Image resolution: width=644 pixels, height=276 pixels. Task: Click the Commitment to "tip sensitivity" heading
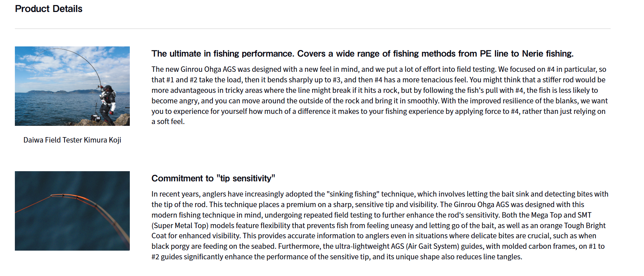pos(213,178)
